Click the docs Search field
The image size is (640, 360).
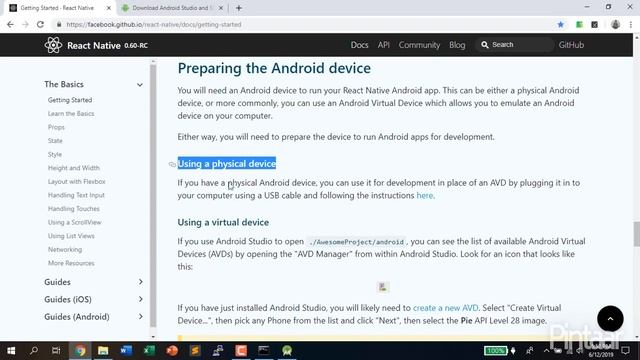point(514,45)
